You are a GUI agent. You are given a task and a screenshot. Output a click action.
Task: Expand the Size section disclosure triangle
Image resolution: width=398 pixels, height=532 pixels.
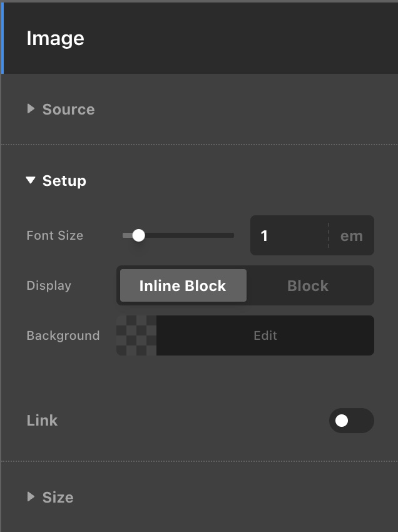tap(31, 497)
